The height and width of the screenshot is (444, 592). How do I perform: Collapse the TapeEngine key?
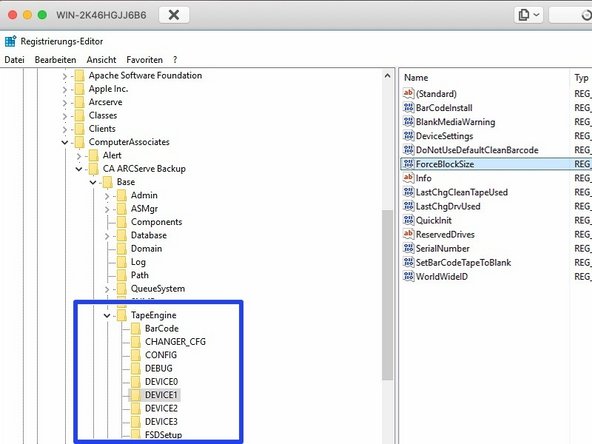107,315
